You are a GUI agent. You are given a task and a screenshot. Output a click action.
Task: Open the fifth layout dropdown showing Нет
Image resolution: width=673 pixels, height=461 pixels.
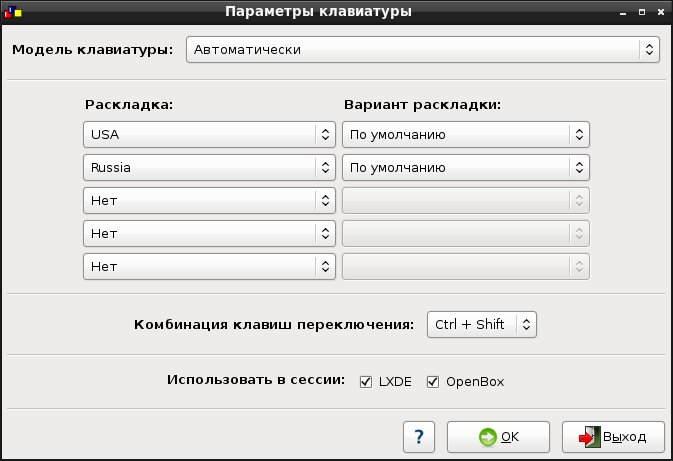point(209,267)
